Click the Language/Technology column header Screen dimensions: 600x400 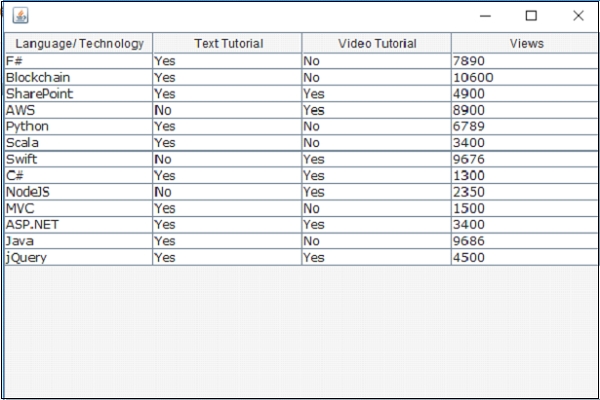coord(79,44)
